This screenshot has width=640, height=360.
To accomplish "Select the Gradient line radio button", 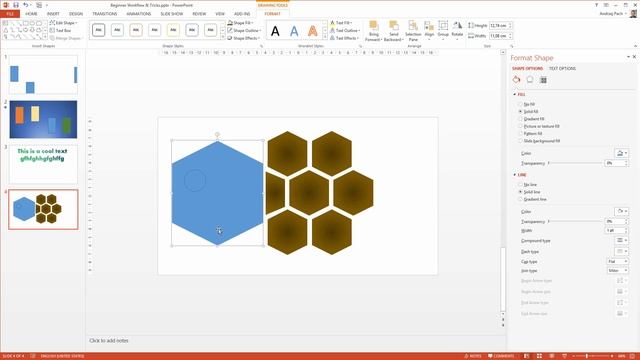I will click(520, 199).
